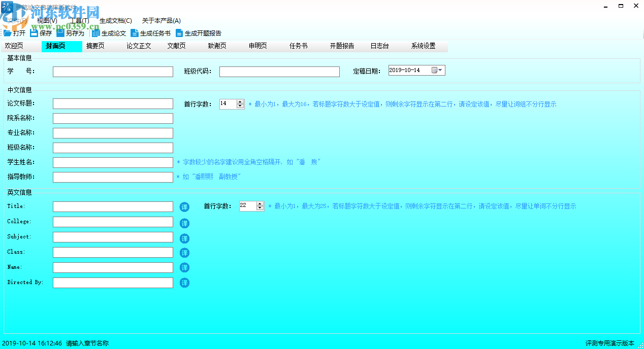Click the translate icon beside Directed By field

coord(184,283)
